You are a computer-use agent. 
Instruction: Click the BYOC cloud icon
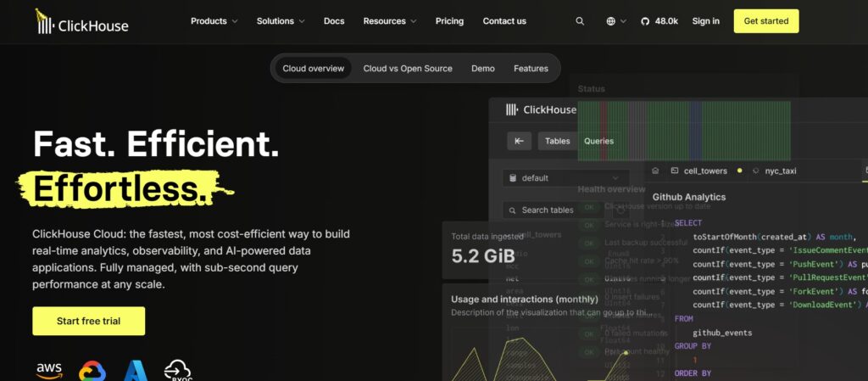(x=178, y=371)
